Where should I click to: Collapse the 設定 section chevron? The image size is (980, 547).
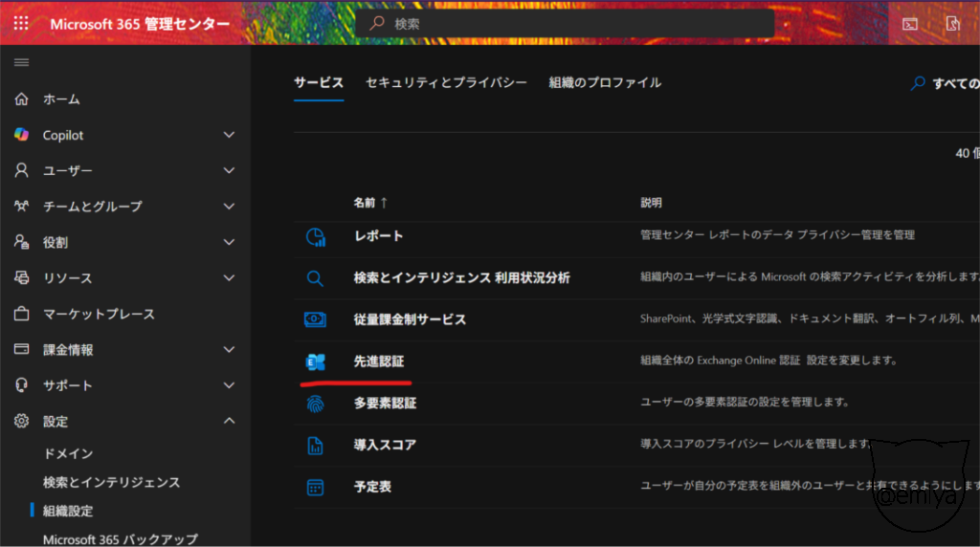(229, 421)
